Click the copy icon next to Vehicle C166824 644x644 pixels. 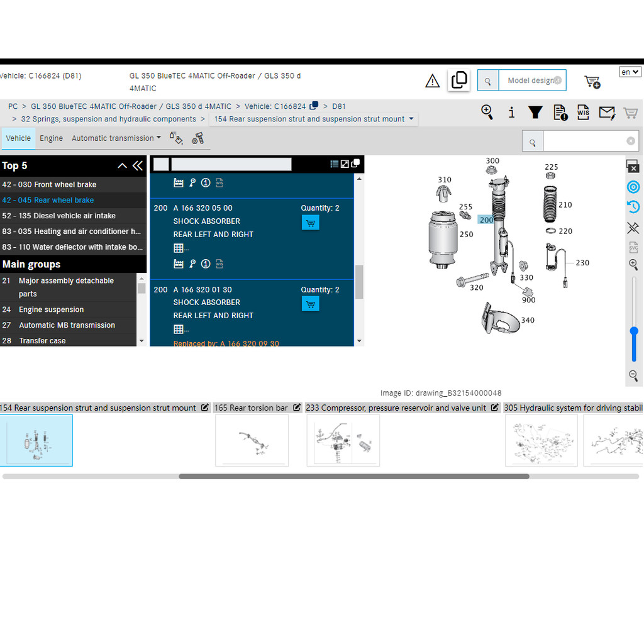click(314, 106)
